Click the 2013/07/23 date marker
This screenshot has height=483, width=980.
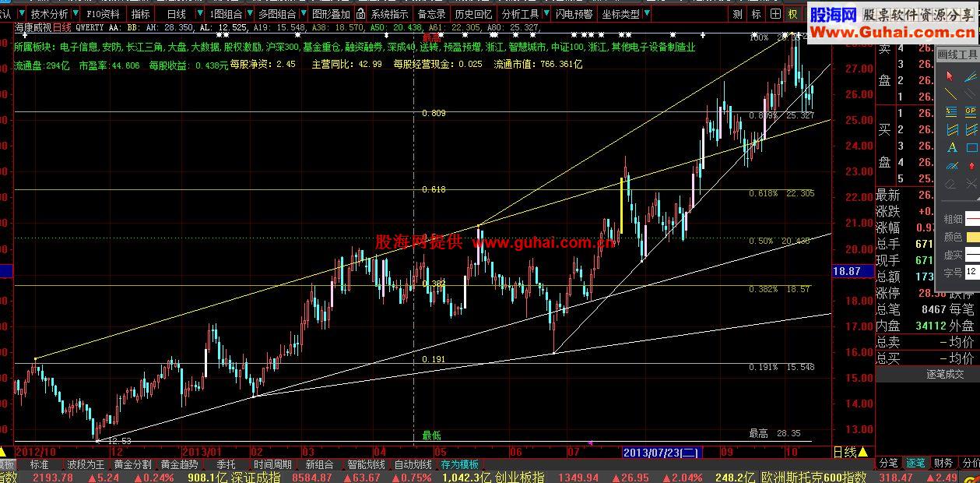coord(662,452)
